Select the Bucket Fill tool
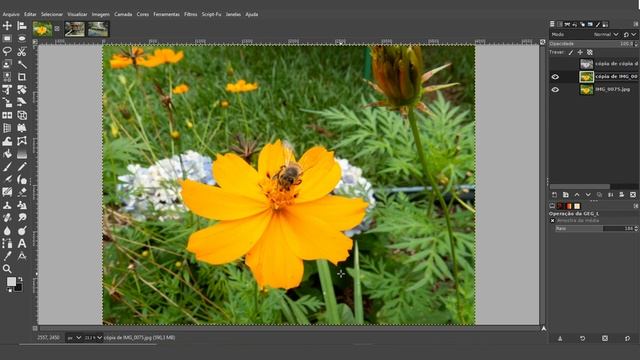640x360 pixels. [x=7, y=154]
